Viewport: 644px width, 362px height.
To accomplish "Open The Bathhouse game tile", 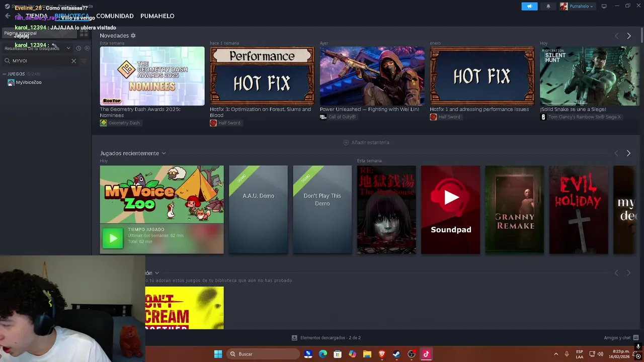I will 386,210.
